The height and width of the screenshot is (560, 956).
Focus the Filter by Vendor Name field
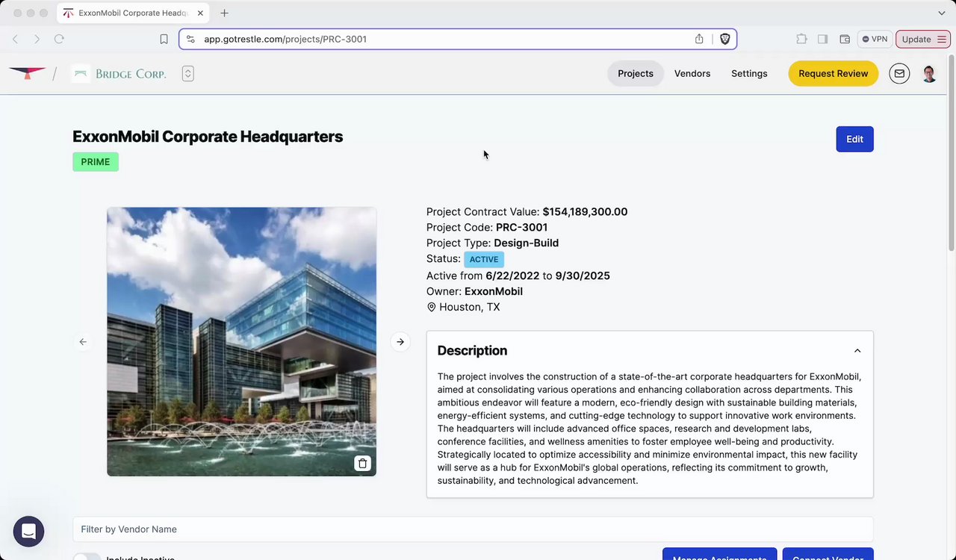[x=473, y=529]
